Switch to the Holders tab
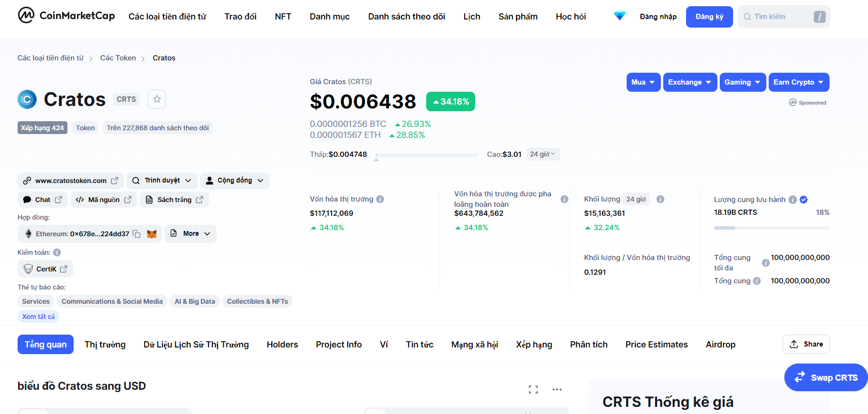868x414 pixels. tap(282, 345)
